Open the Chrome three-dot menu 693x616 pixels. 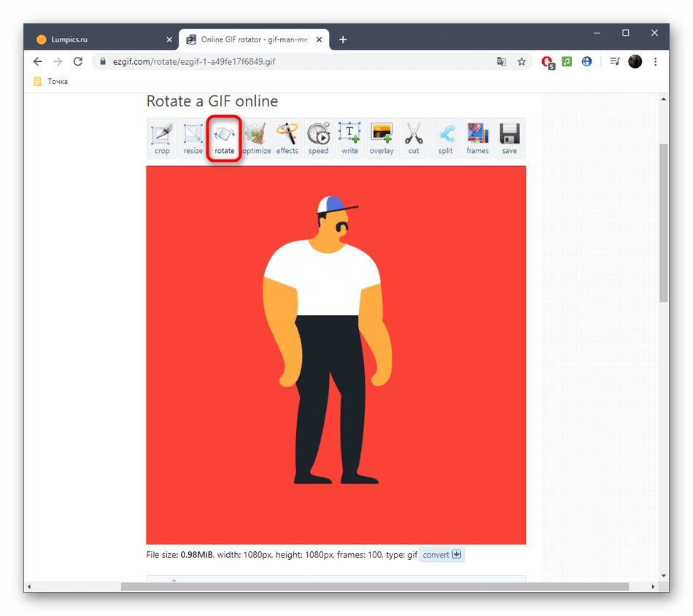[x=656, y=61]
